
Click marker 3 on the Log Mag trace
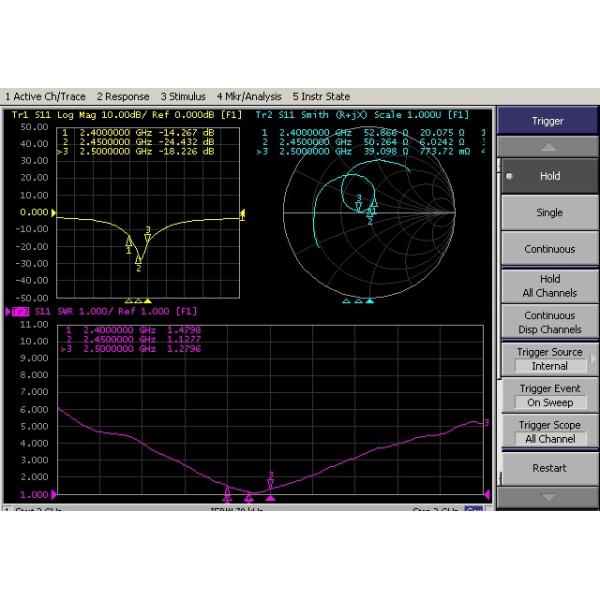click(x=148, y=237)
